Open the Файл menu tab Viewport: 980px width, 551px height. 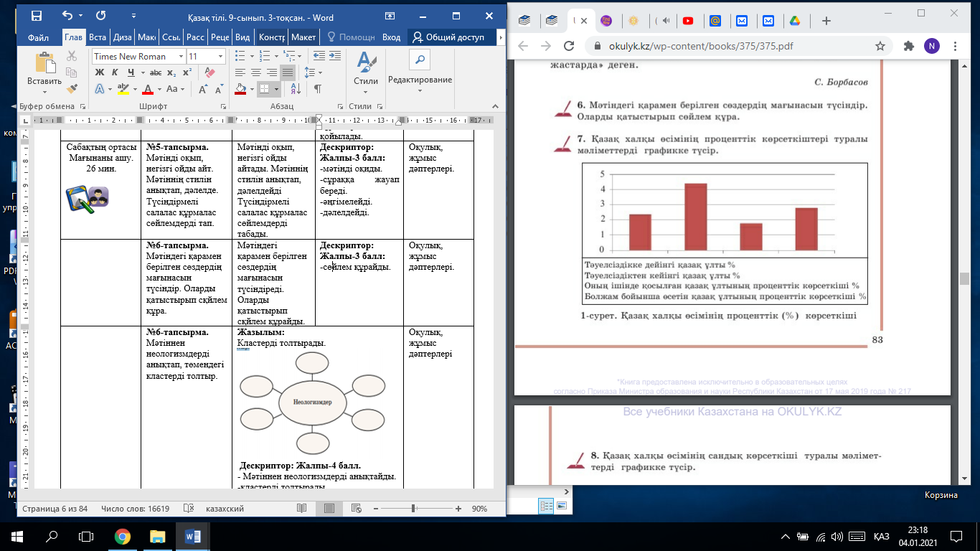(x=38, y=37)
